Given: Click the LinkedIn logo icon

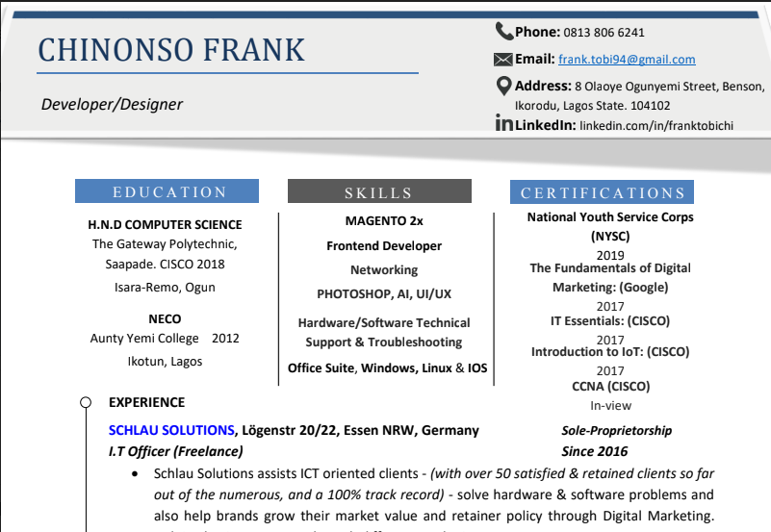Looking at the screenshot, I should (504, 123).
